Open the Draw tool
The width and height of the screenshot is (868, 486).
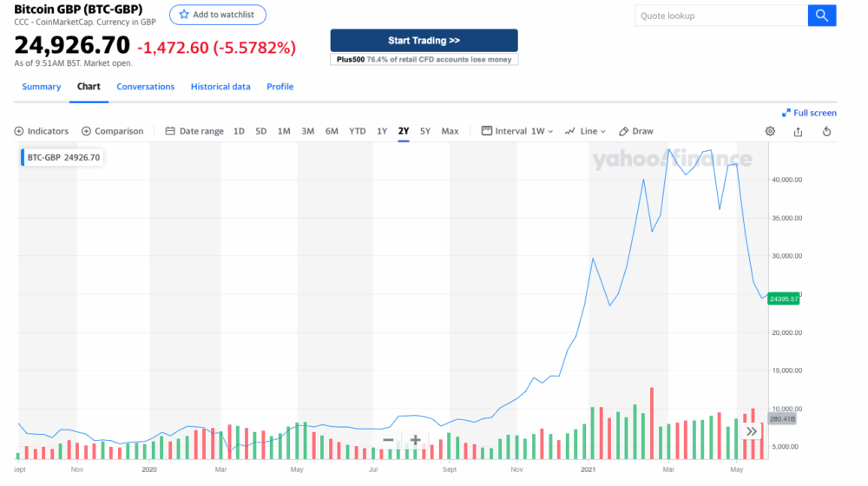(x=636, y=131)
